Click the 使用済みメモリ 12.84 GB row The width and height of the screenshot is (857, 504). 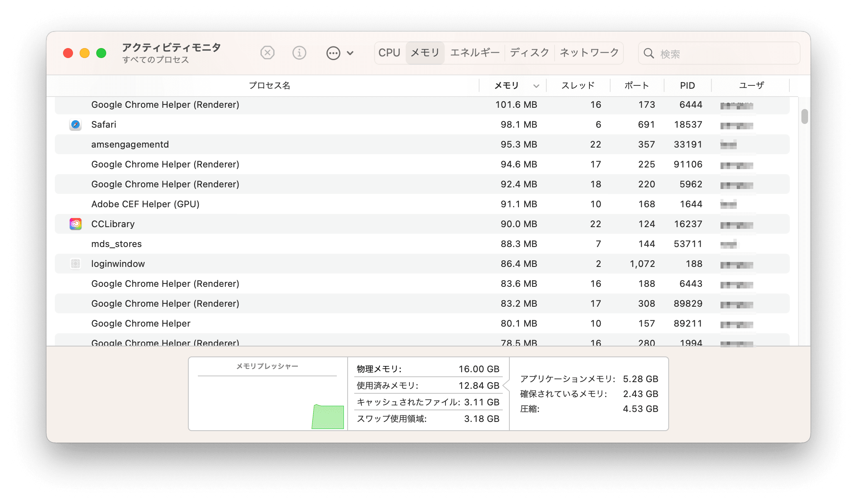(428, 385)
